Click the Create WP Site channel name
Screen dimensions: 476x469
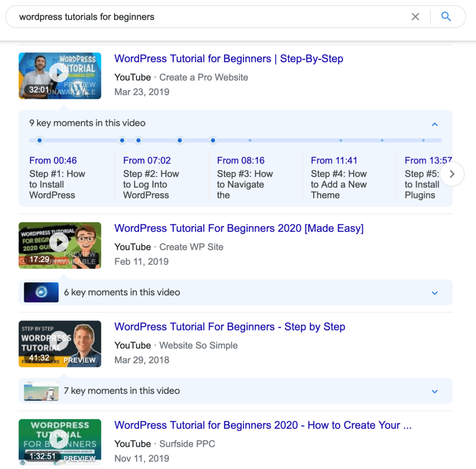191,247
